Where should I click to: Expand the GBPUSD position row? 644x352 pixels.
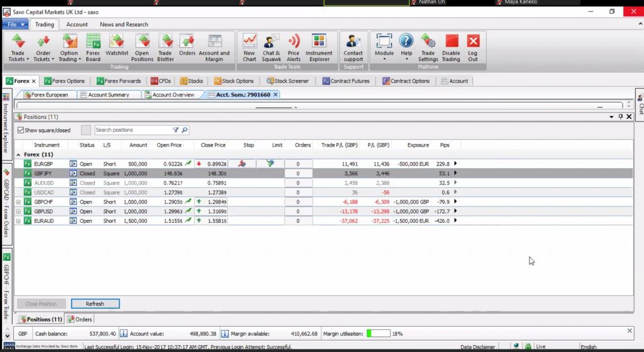[x=18, y=212]
